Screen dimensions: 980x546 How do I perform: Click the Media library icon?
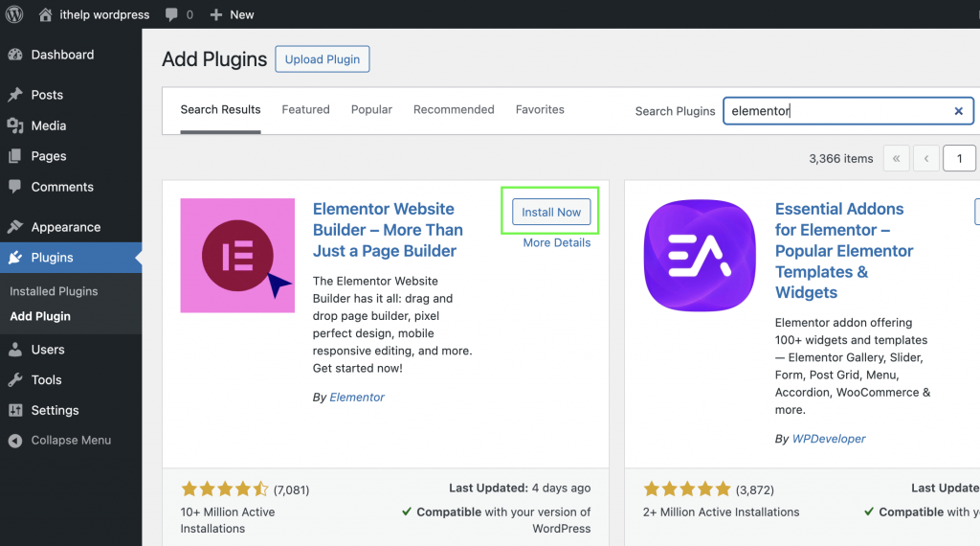click(15, 125)
